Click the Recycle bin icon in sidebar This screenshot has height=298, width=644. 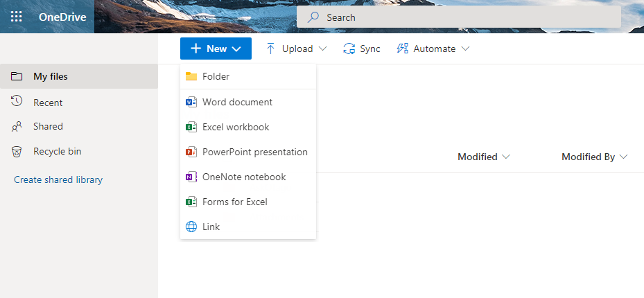pos(17,151)
